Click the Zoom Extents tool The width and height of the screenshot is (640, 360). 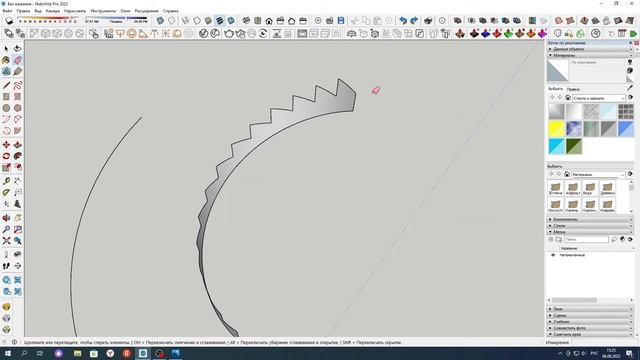[x=6, y=241]
